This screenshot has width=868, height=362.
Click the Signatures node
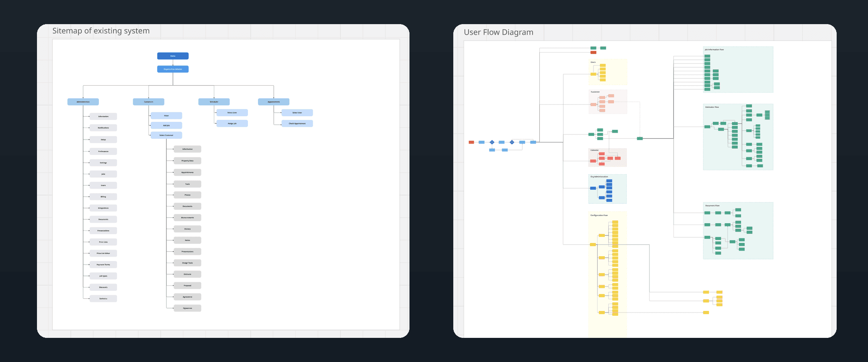point(187,308)
